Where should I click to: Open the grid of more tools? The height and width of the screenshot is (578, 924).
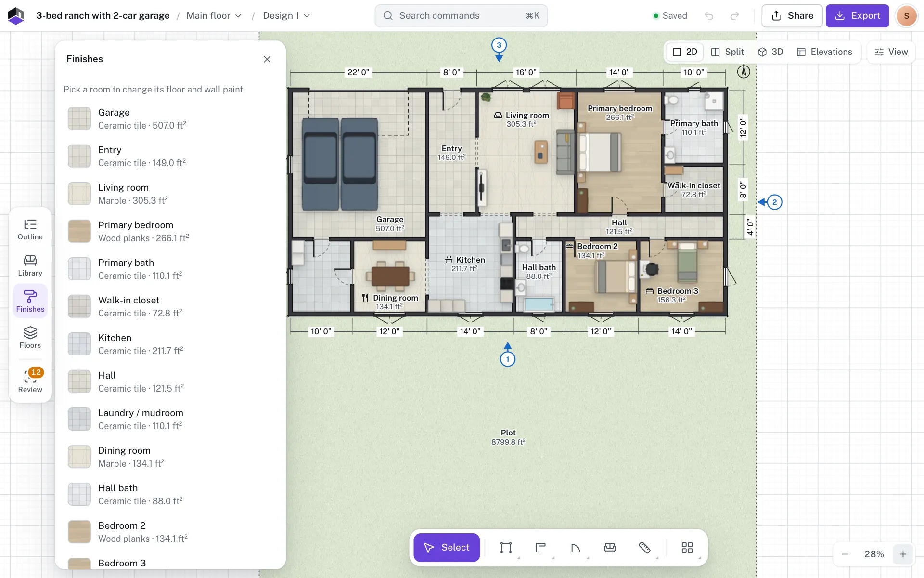[687, 548]
